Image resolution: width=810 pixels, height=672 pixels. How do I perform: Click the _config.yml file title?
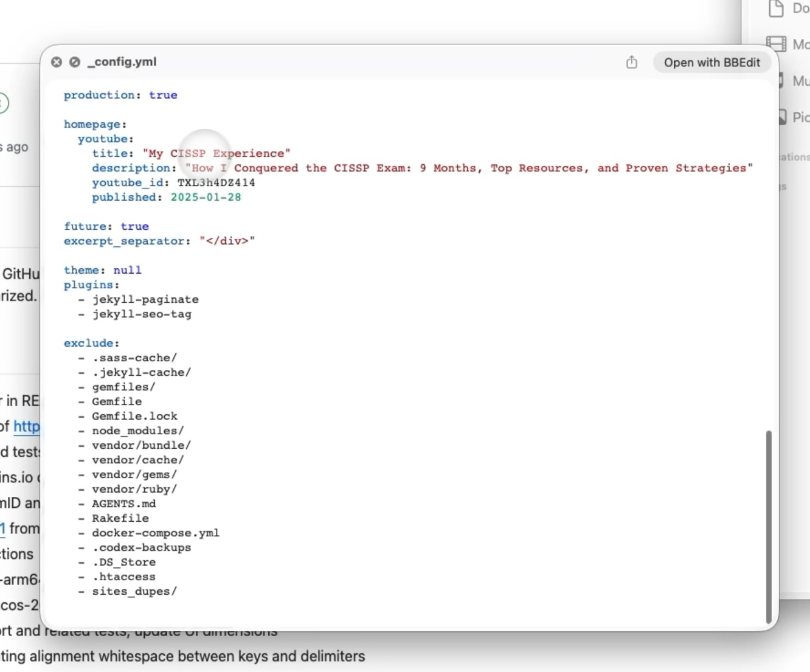click(122, 62)
